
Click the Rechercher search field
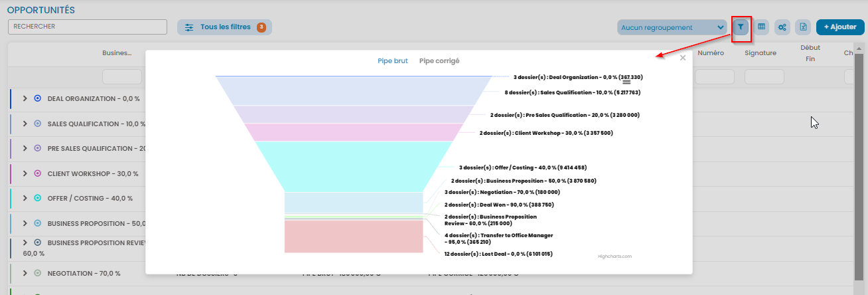pyautogui.click(x=87, y=27)
